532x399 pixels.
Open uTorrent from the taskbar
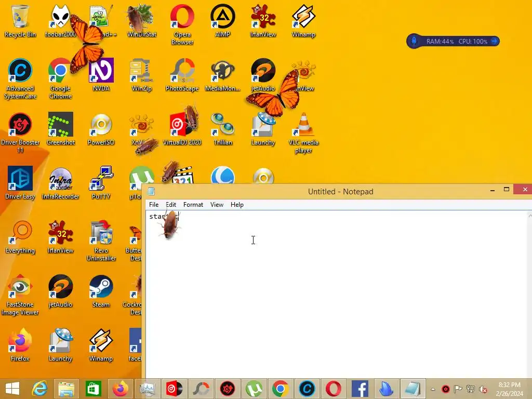pos(254,389)
